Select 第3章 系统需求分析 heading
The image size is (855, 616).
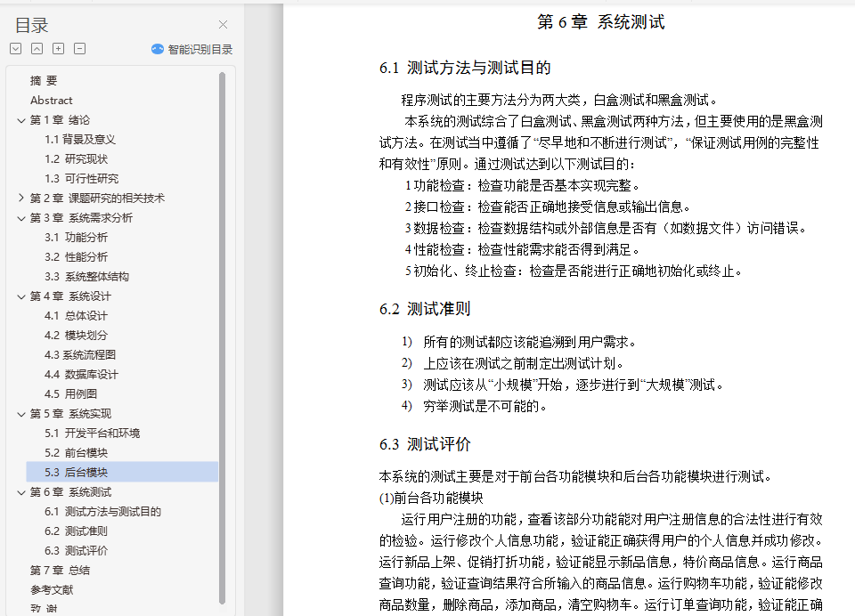click(x=81, y=217)
